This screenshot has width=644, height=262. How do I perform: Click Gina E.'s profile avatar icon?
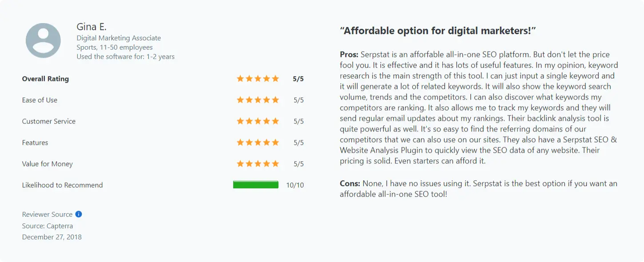point(43,40)
